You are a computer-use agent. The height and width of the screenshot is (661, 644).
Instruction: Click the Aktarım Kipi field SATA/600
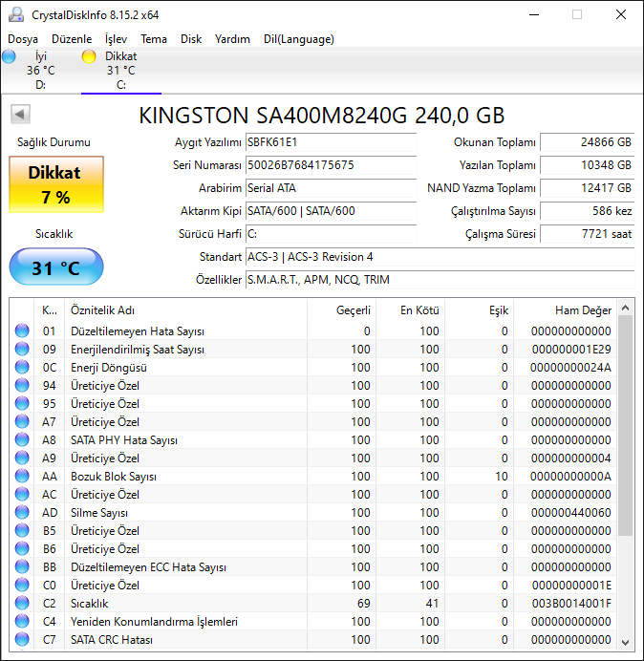tap(331, 211)
